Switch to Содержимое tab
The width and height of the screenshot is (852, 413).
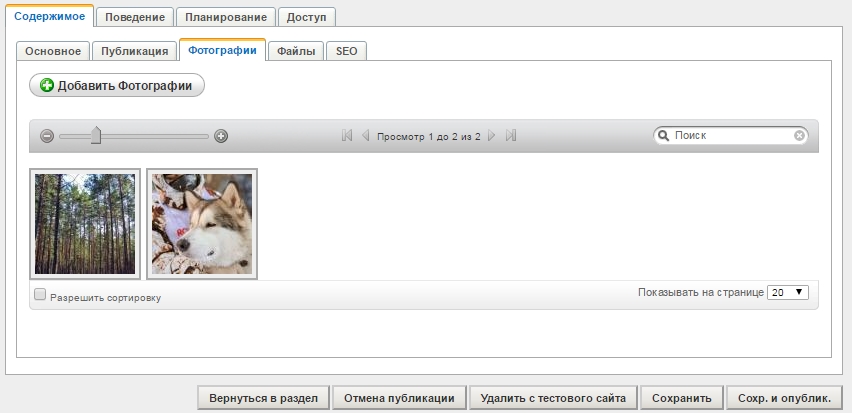click(49, 16)
